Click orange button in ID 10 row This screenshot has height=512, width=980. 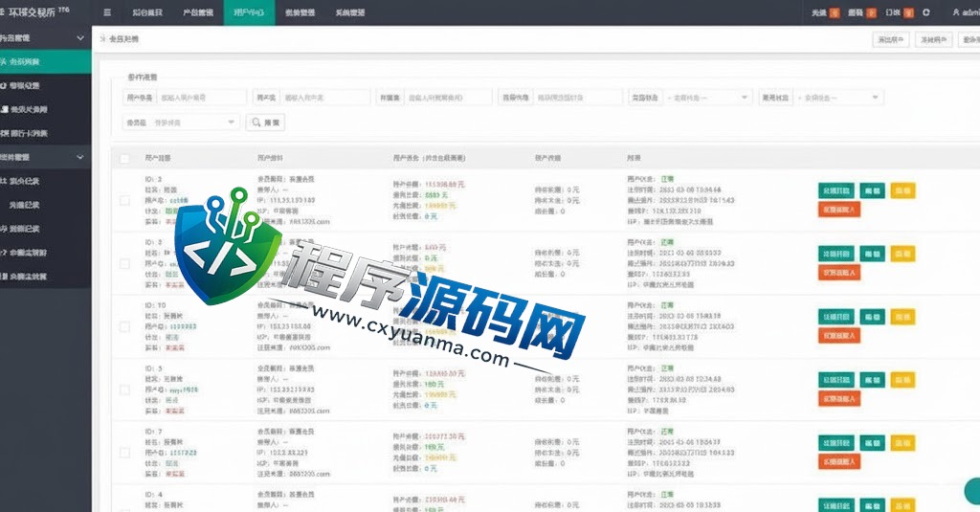point(838,336)
